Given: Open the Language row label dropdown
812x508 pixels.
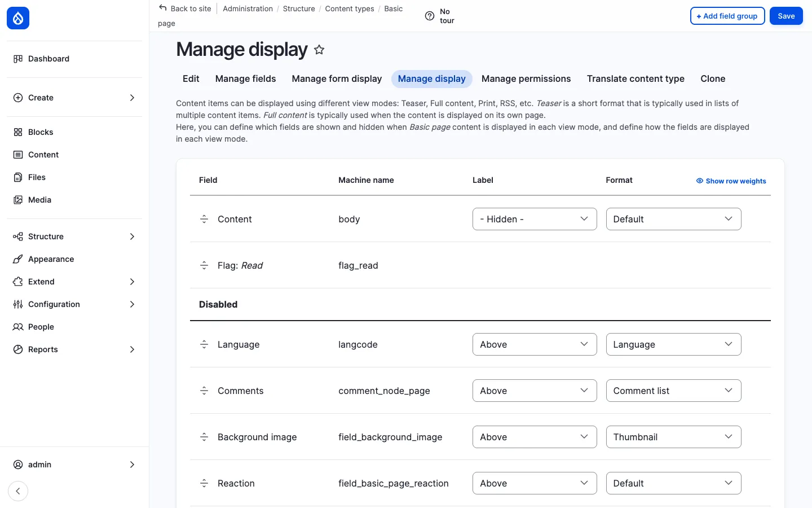Looking at the screenshot, I should (535, 344).
